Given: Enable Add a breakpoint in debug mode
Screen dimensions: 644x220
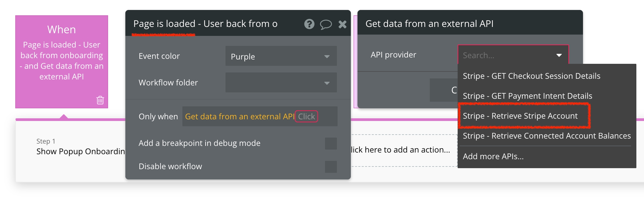Looking at the screenshot, I should point(330,143).
